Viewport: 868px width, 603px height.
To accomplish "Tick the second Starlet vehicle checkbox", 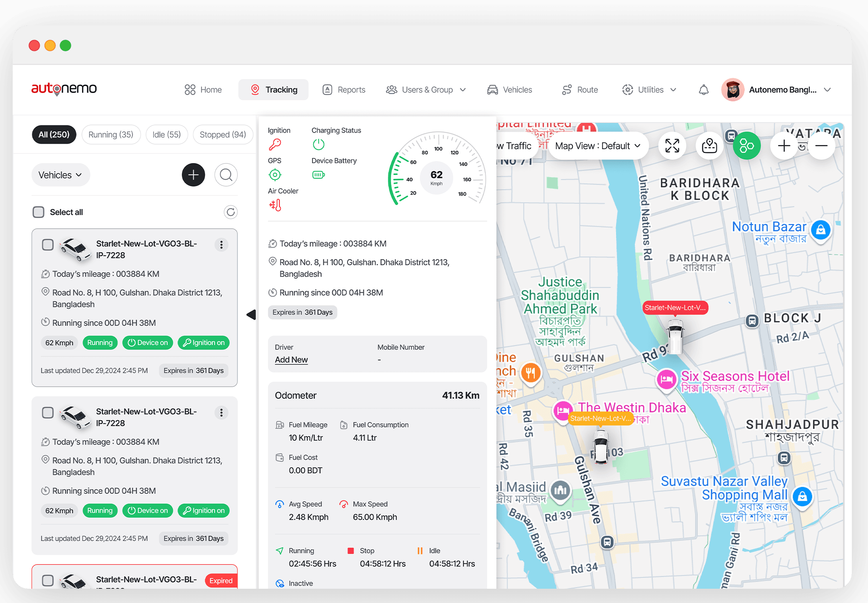I will [x=48, y=413].
